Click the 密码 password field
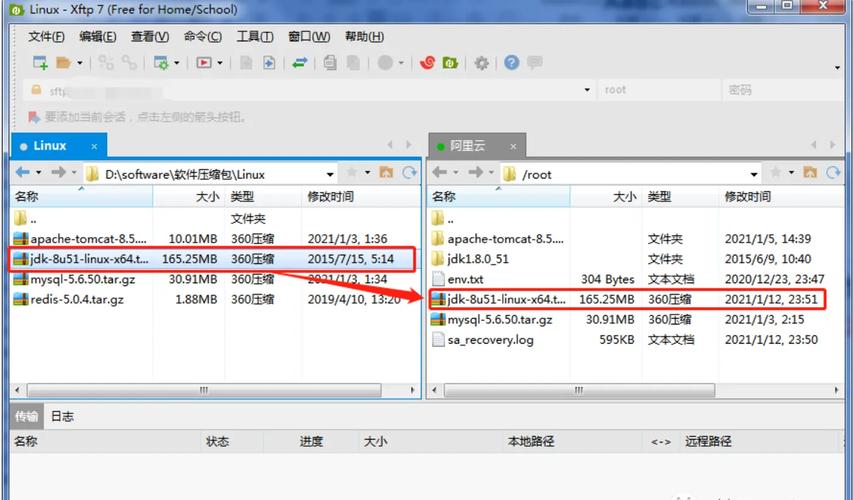Screen dimensions: 853x500 coord(783,90)
